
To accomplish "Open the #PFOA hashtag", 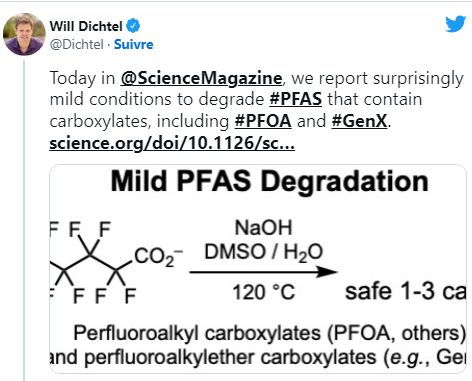I will [x=263, y=121].
